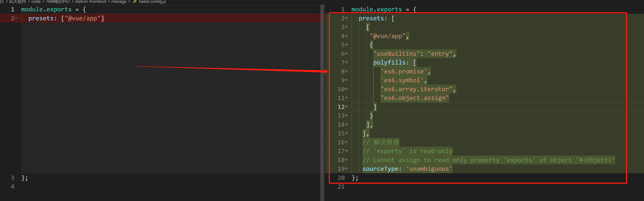Place cursor on the added "@vue/app", line
The image size is (644, 201).
(x=389, y=36)
